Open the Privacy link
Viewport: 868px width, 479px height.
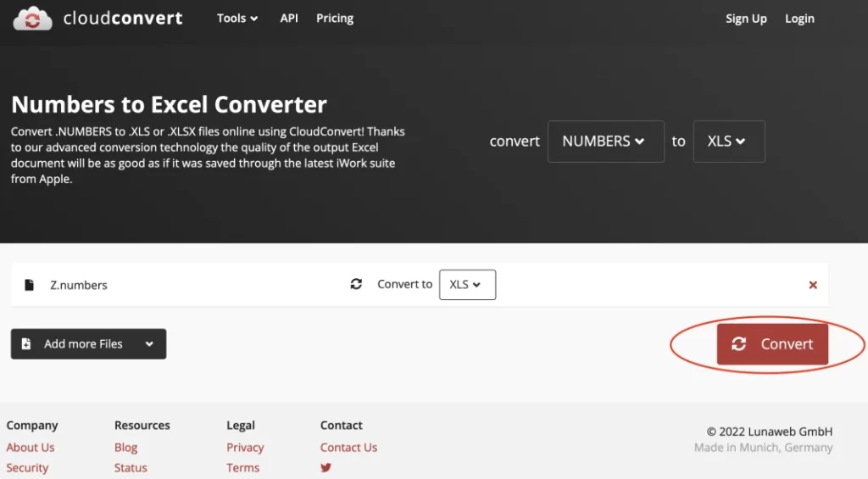pos(245,448)
